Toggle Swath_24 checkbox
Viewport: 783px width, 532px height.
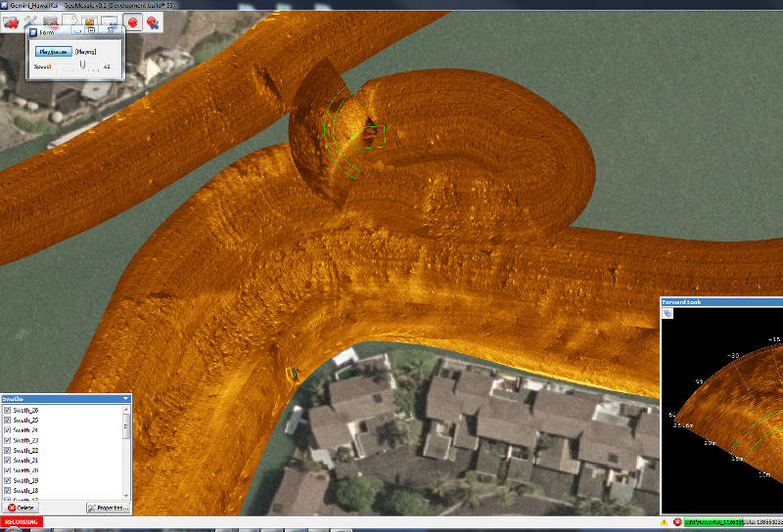pyautogui.click(x=7, y=430)
